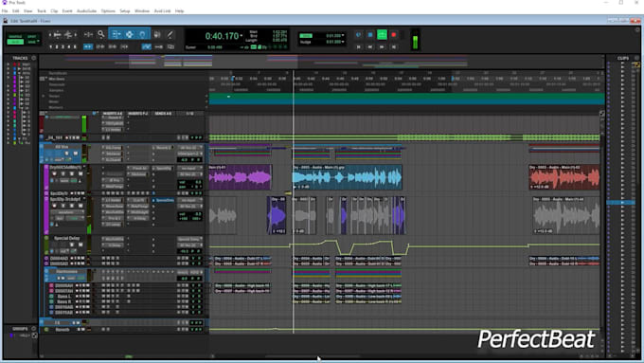Click the I/O column header

[189, 114]
